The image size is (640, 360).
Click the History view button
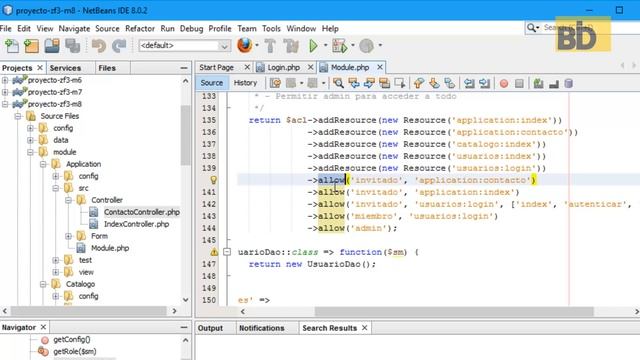245,83
